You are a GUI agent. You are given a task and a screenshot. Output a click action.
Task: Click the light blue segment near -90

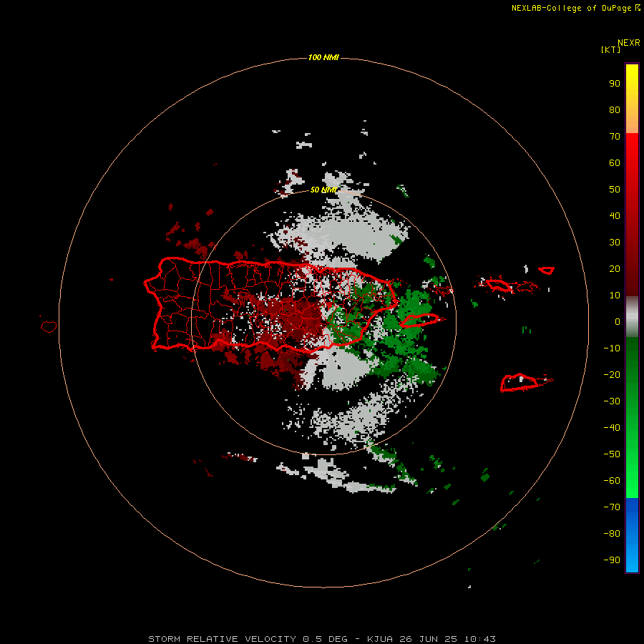click(632, 559)
